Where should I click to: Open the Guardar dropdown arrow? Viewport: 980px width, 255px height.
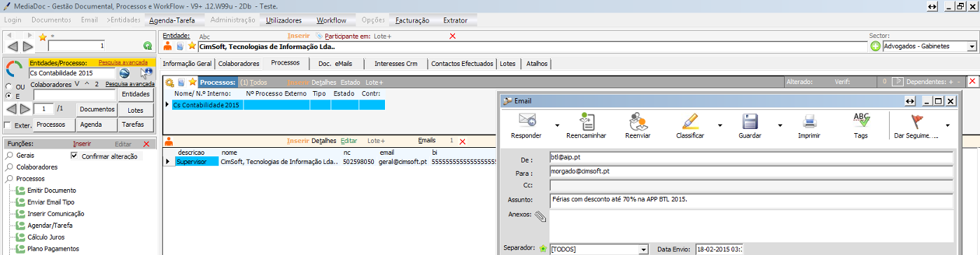pyautogui.click(x=780, y=125)
